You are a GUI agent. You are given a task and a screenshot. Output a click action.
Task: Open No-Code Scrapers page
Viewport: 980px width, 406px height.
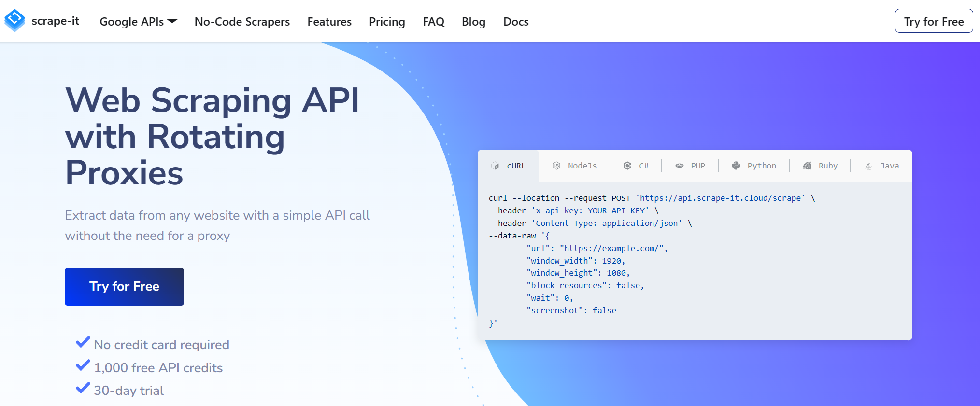(x=242, y=22)
